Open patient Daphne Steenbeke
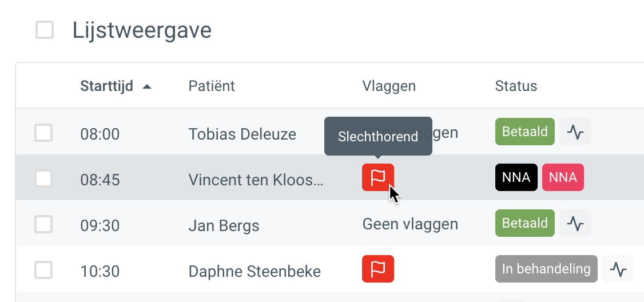644x302 pixels. pos(255,271)
